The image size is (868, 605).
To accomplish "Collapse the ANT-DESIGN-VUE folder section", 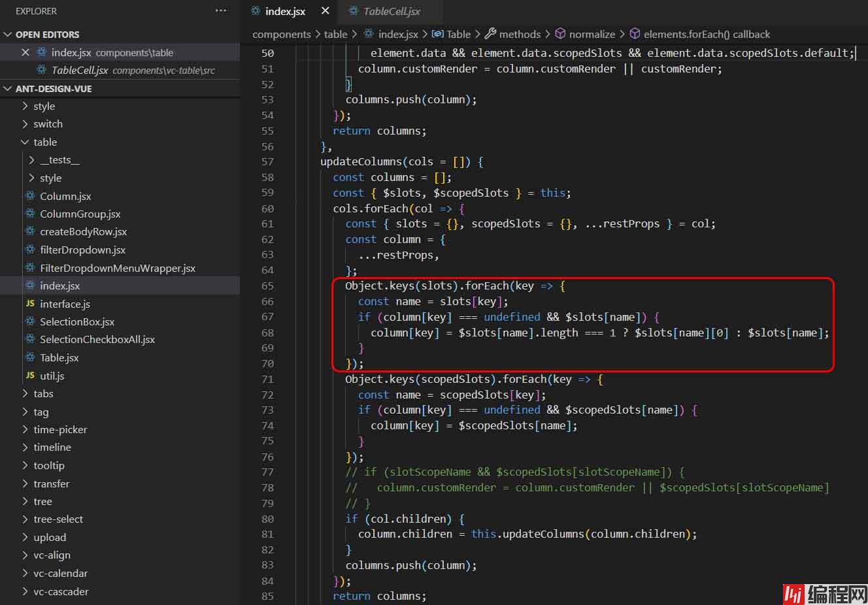I will coord(8,88).
